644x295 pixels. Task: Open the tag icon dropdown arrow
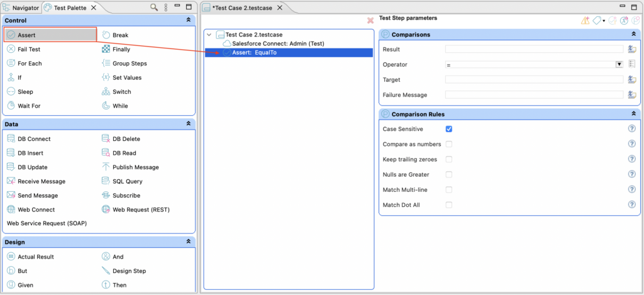(x=604, y=21)
